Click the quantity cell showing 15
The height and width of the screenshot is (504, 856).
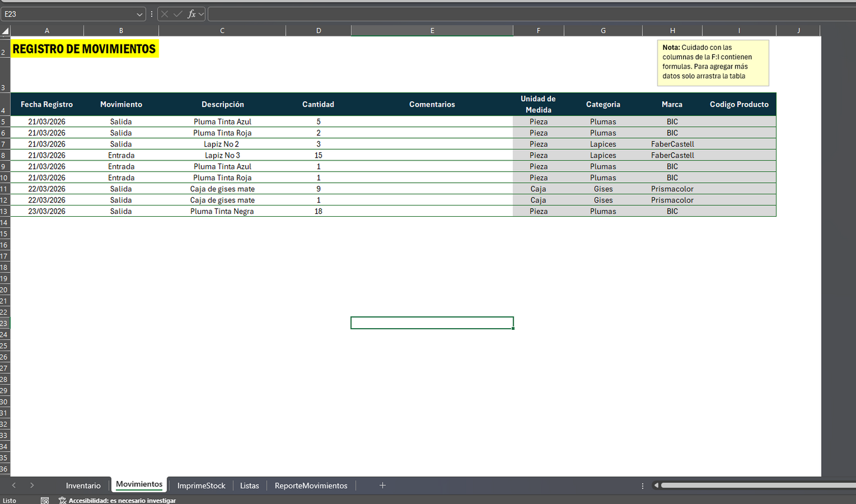pos(319,155)
